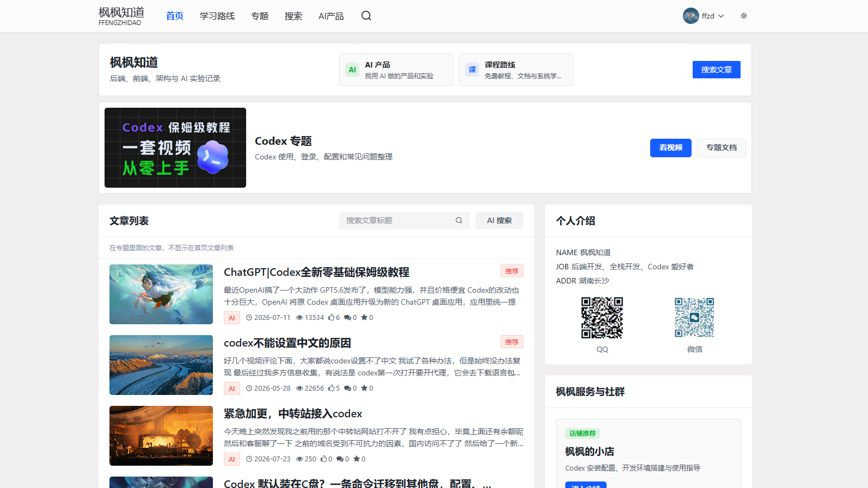Click the 枫枫服务与社群 section heading

[590, 392]
